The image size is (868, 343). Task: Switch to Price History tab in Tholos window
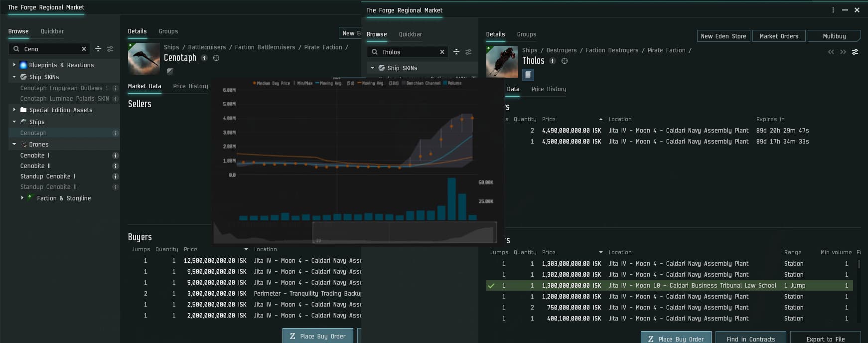click(x=549, y=89)
